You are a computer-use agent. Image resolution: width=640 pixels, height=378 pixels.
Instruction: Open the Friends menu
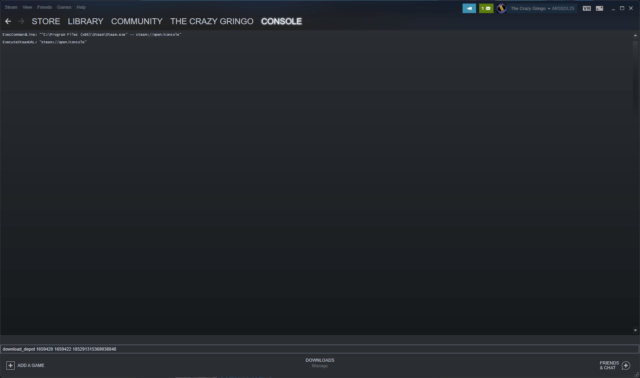[44, 7]
